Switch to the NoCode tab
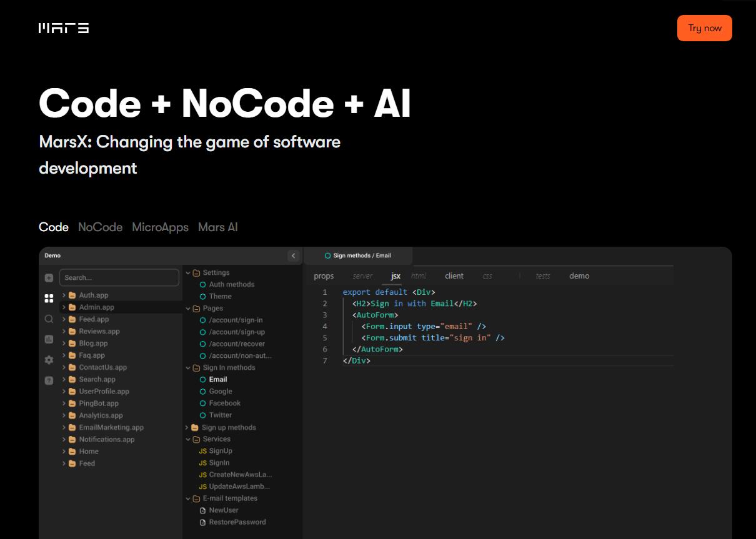This screenshot has height=539, width=756. point(100,227)
